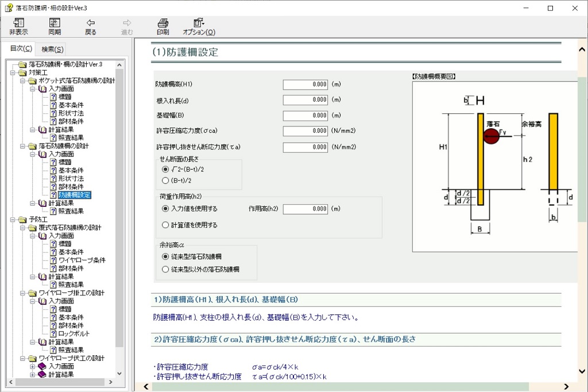
Task: Select the (B-t)/2 shear length radio button
Action: [x=165, y=180]
